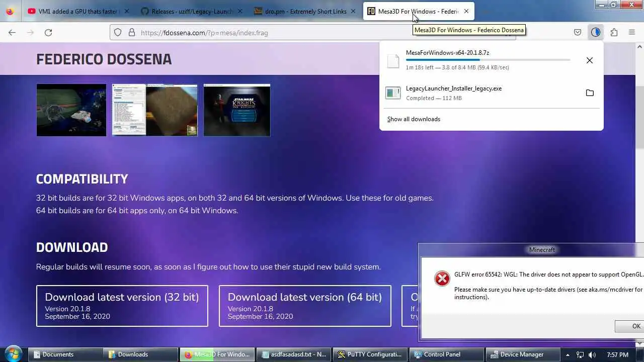This screenshot has width=644, height=362.
Task: Open the Windows Start orb
Action: [x=13, y=354]
